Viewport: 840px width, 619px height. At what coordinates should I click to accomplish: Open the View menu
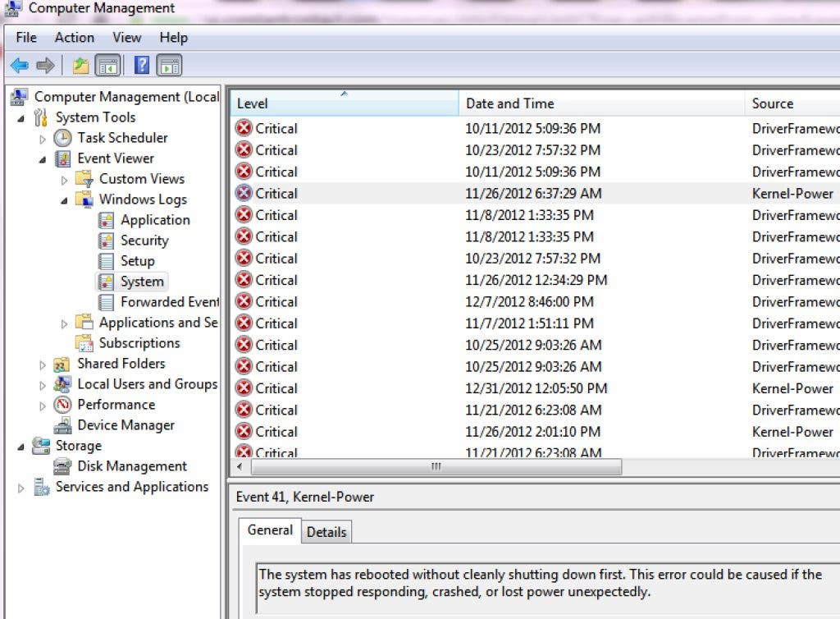[x=127, y=38]
